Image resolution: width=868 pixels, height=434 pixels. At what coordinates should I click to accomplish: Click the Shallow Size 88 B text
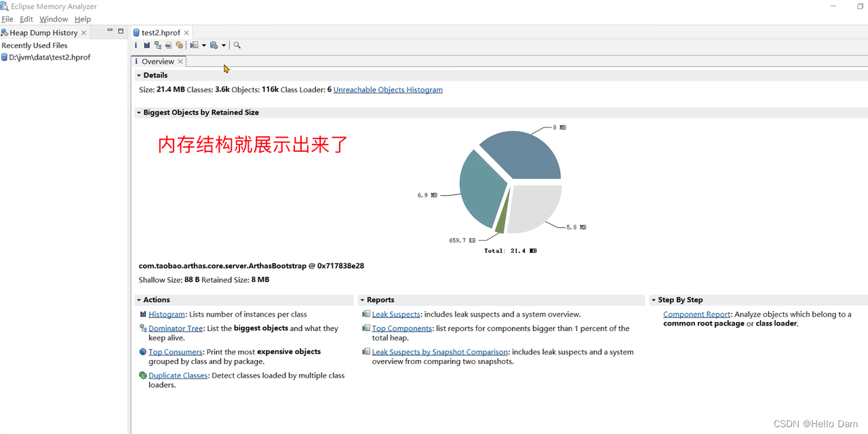[x=169, y=280]
